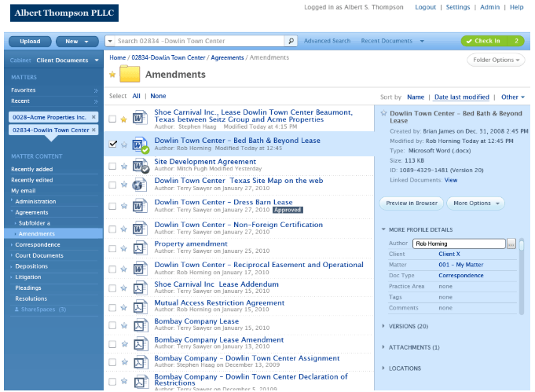Viewport: 535px width, 392px height.
Task: Click Word icon for Dress Barn Lease
Action: pos(140,206)
